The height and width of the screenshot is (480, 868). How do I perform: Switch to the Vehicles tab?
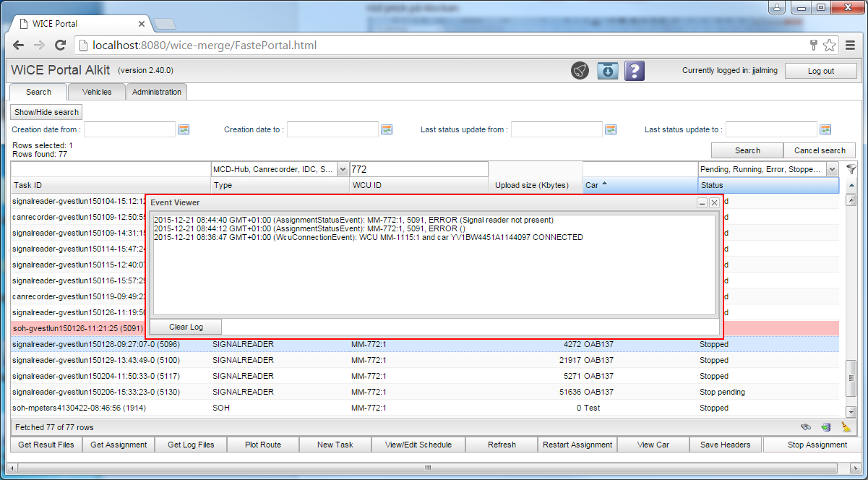point(97,92)
